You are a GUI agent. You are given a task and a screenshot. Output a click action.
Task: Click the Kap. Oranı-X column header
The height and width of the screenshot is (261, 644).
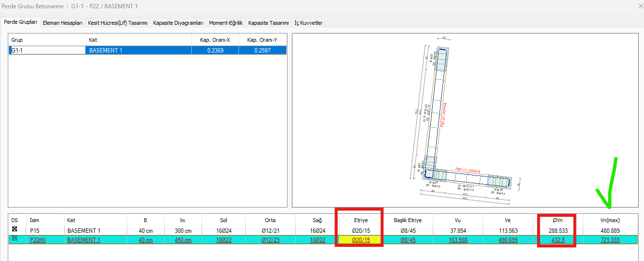click(215, 40)
